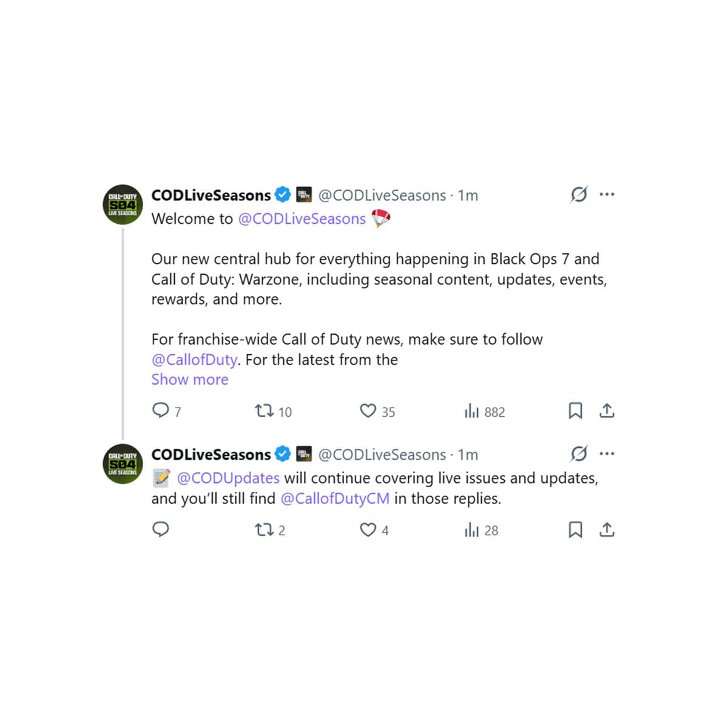
Task: Bookmark the second tweet
Action: pyautogui.click(x=575, y=530)
